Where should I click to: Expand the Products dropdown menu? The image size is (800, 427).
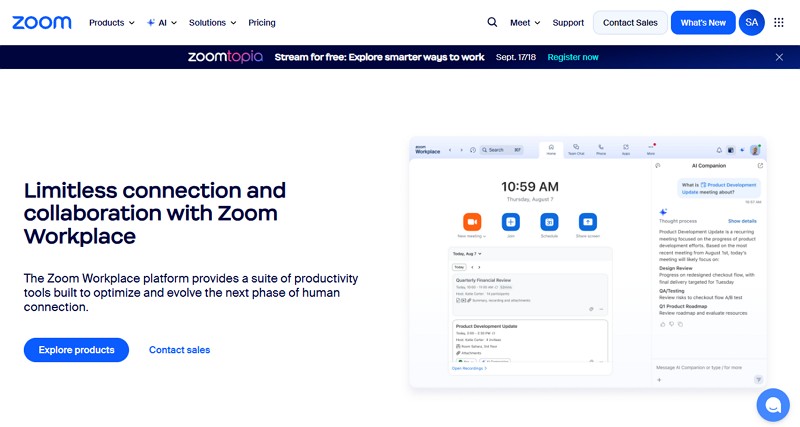click(x=112, y=22)
